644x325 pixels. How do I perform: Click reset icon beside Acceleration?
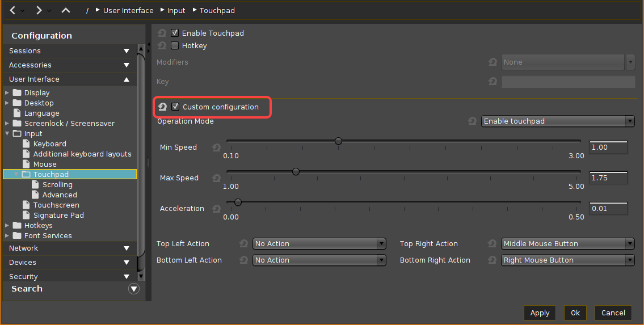(216, 209)
